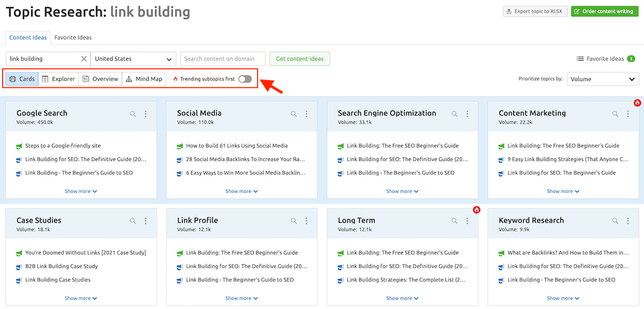Viewport: 644px width, 309px height.
Task: Click the Search content on domain field
Action: pos(223,59)
